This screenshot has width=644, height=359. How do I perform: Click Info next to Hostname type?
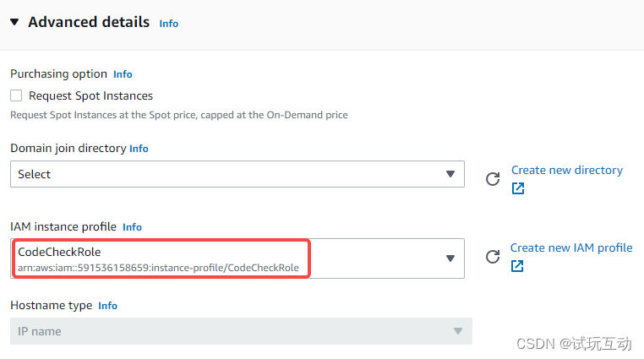(x=107, y=306)
